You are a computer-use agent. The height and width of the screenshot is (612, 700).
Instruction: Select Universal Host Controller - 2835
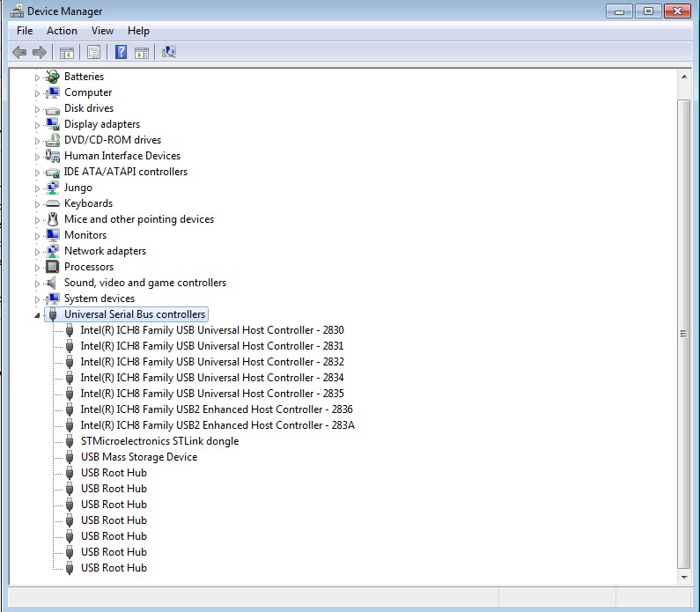point(212,394)
